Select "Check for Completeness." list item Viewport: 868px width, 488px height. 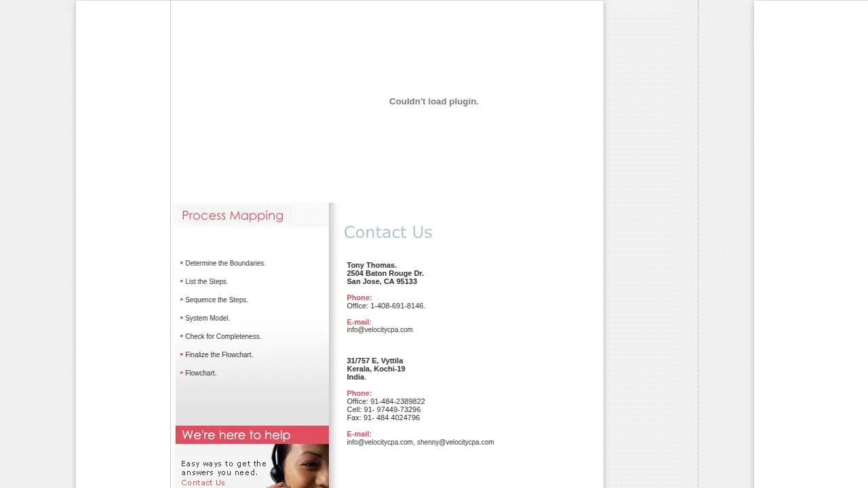[223, 336]
